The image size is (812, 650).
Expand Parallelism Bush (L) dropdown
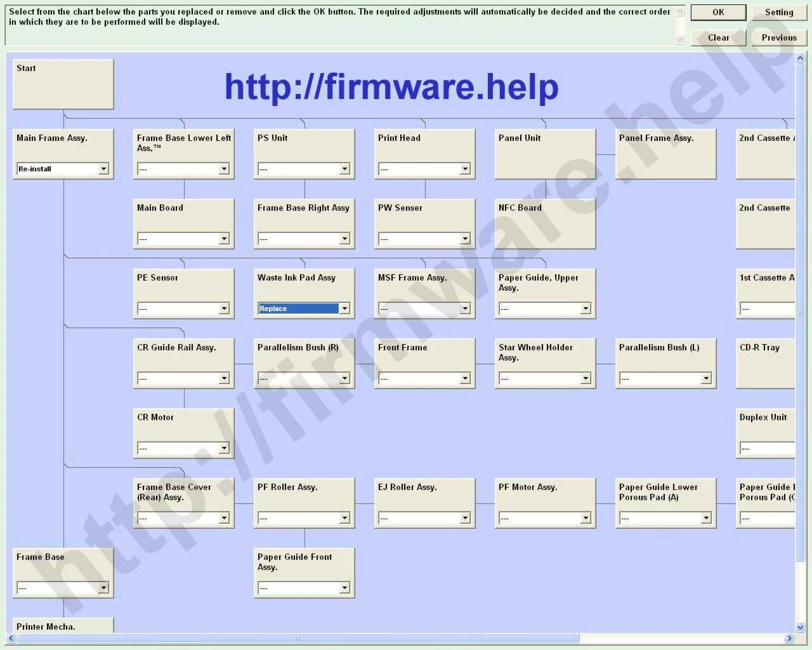[665, 378]
